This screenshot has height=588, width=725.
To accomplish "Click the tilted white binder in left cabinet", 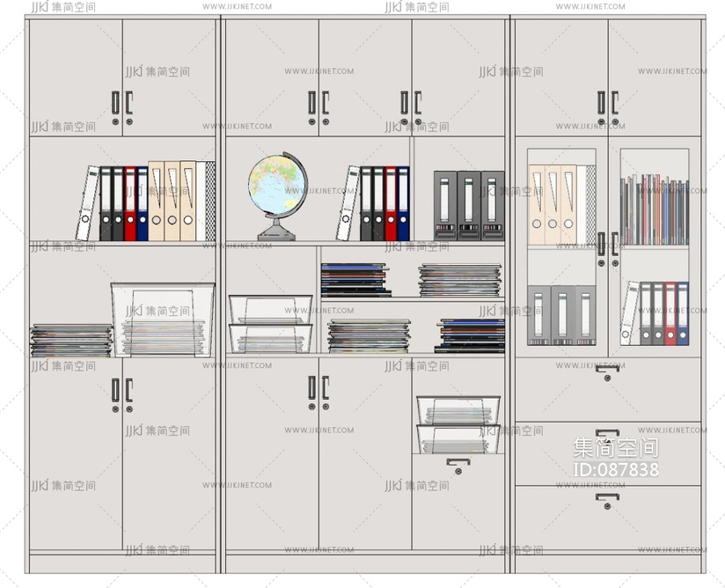I will click(x=87, y=203).
